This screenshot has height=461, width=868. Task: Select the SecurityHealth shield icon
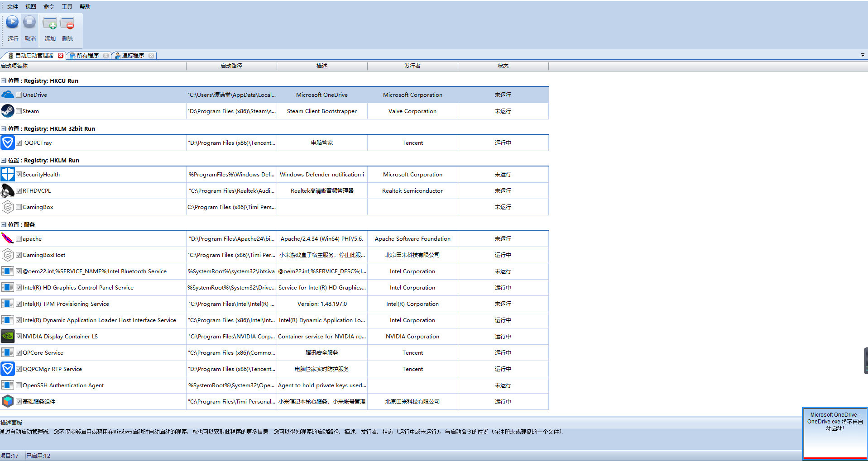tap(8, 174)
